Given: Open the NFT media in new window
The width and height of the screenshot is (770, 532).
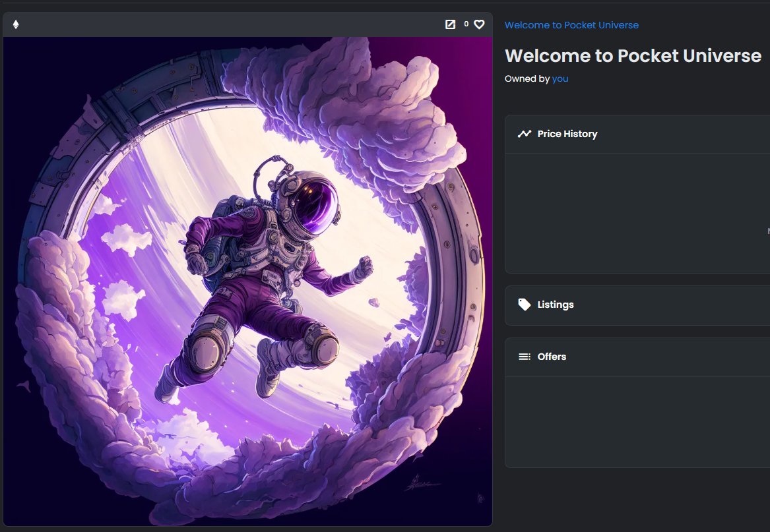Looking at the screenshot, I should pyautogui.click(x=450, y=24).
